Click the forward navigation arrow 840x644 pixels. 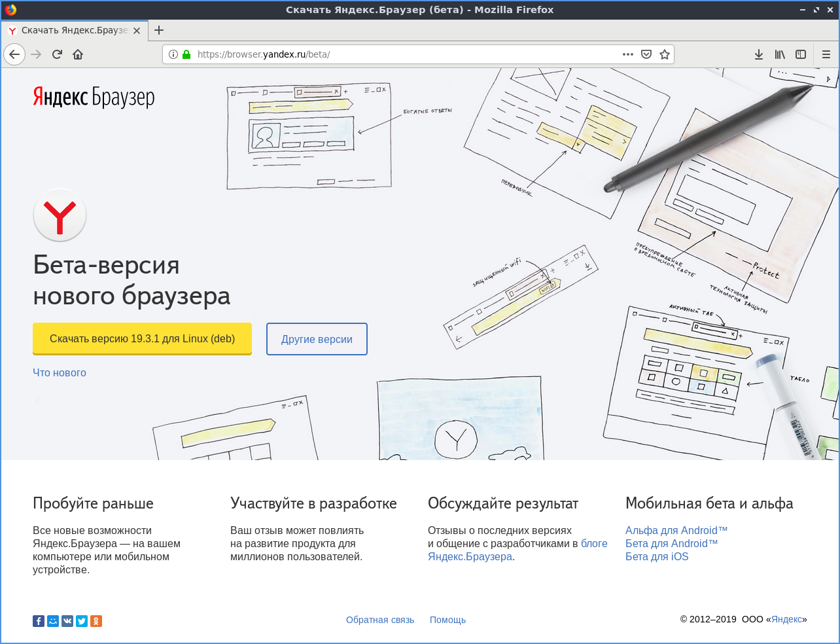pyautogui.click(x=36, y=54)
